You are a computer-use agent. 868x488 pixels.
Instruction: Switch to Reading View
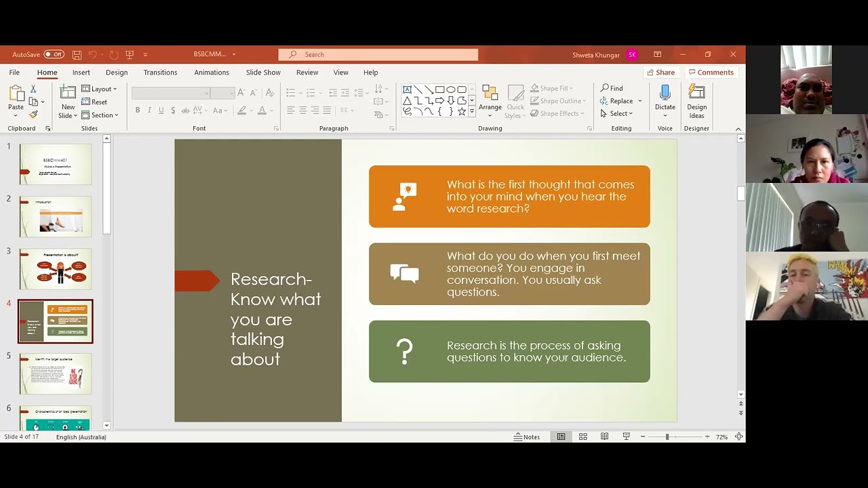pyautogui.click(x=604, y=437)
